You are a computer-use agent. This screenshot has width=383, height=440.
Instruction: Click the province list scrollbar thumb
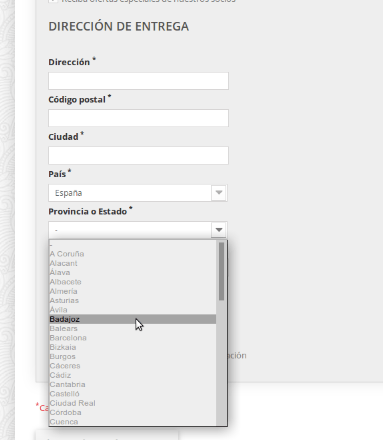click(x=221, y=271)
